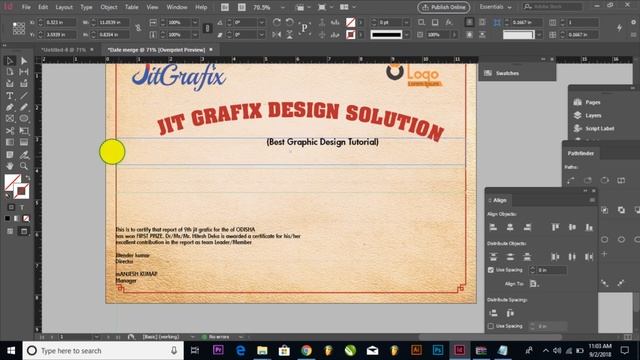Select the Free Transform tool
The width and height of the screenshot is (640, 360).
tap(24, 131)
